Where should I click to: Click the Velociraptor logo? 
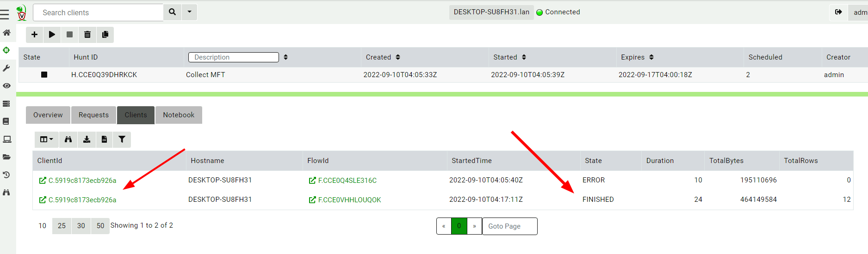click(21, 13)
